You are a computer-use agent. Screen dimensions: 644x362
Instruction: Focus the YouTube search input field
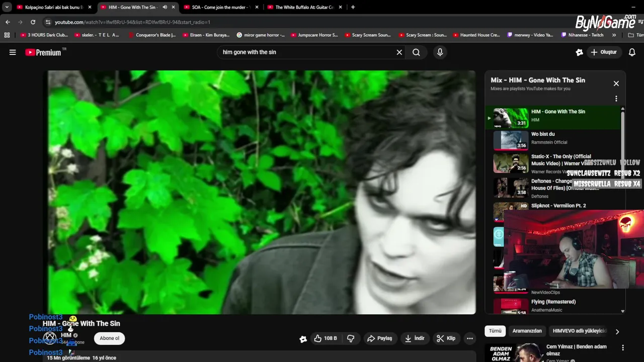[x=307, y=52]
